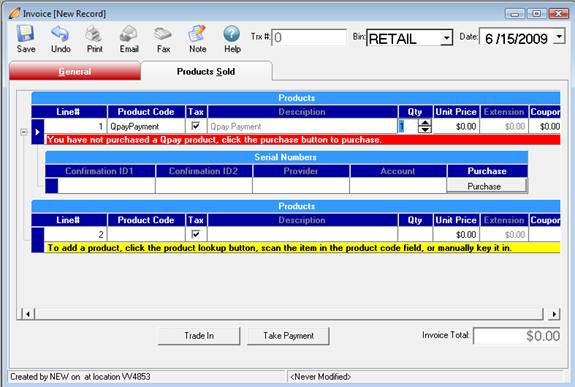The image size is (575, 387).
Task: Click the horizontal scrollbar track
Action: coord(289,314)
